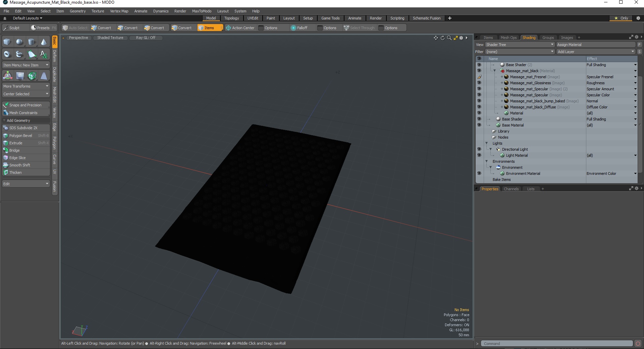This screenshot has height=349, width=644.
Task: Collapse the Massage_mat_black material group
Action: 494,71
